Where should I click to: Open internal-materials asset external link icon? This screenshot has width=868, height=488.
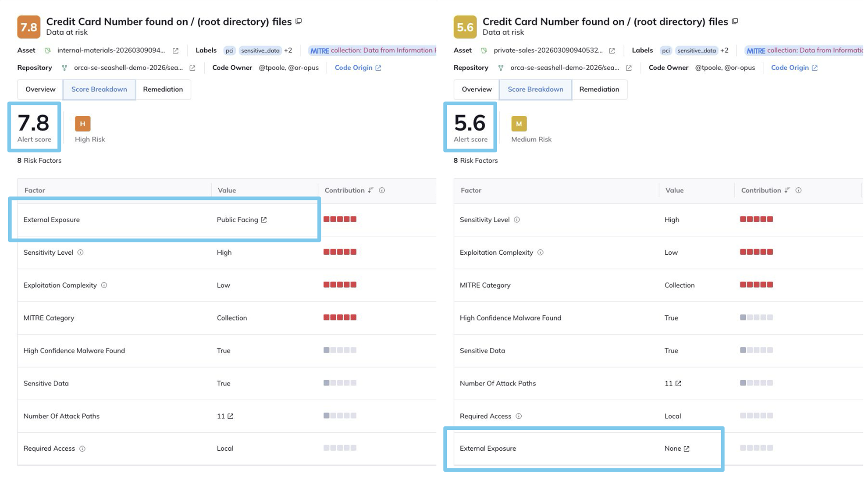[x=175, y=51]
